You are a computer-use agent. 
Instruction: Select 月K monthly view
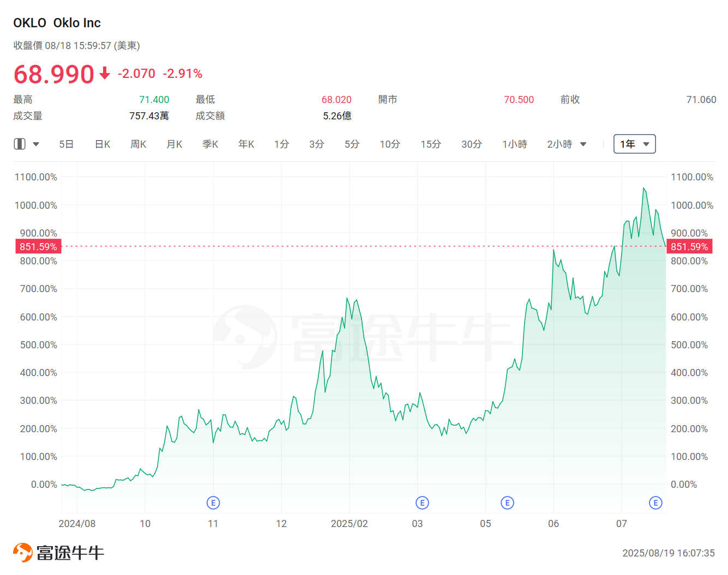[x=174, y=144]
